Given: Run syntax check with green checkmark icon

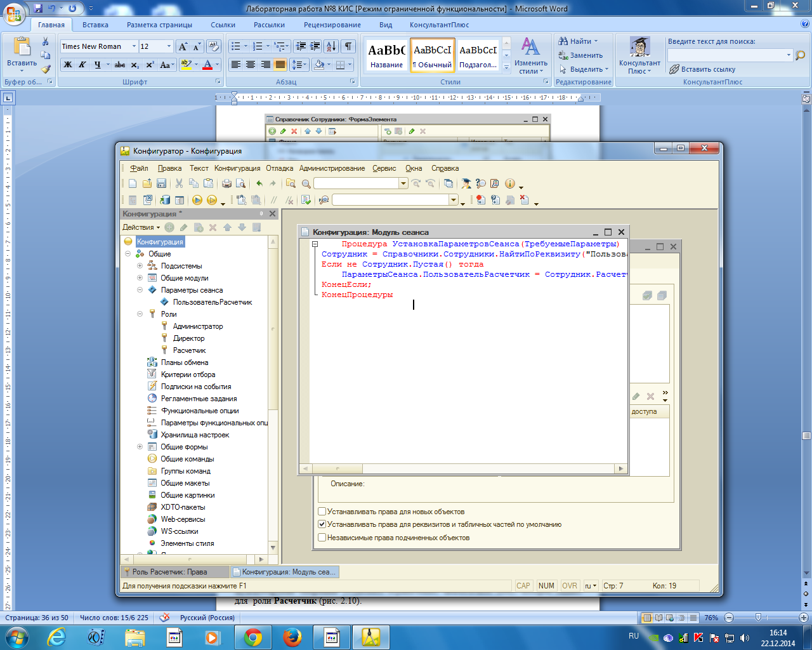Looking at the screenshot, I should click(306, 200).
